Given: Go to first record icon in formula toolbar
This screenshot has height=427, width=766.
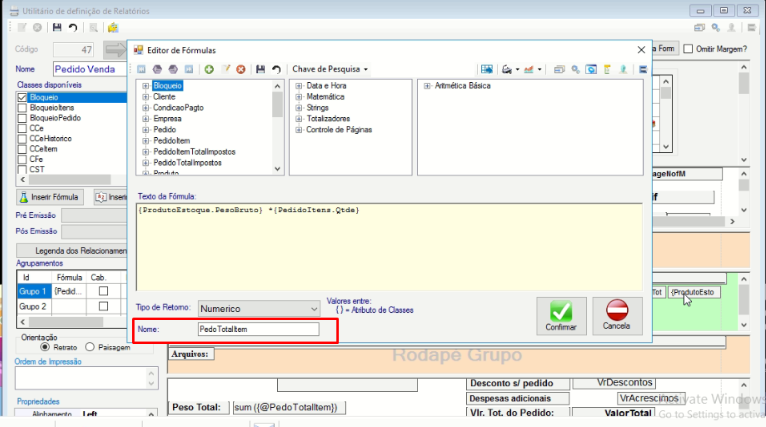Looking at the screenshot, I should pos(141,69).
